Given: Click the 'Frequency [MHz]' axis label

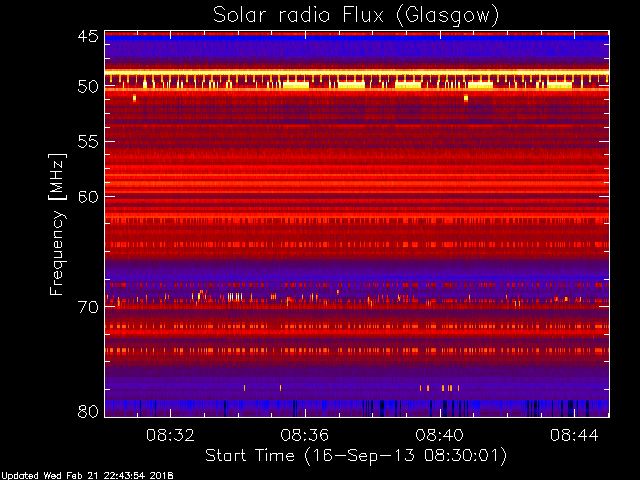Looking at the screenshot, I should (58, 224).
